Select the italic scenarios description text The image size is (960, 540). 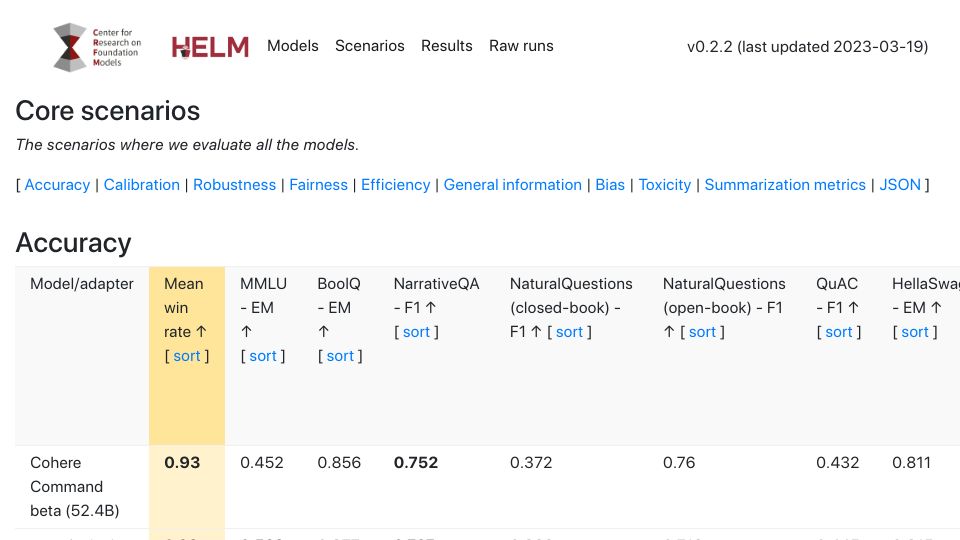[187, 145]
